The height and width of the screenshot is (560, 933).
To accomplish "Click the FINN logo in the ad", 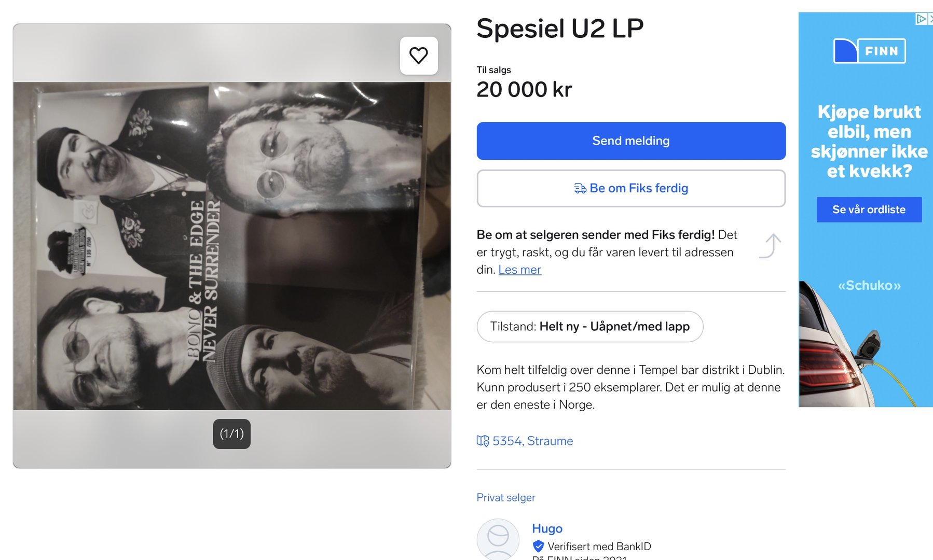I will pyautogui.click(x=869, y=51).
